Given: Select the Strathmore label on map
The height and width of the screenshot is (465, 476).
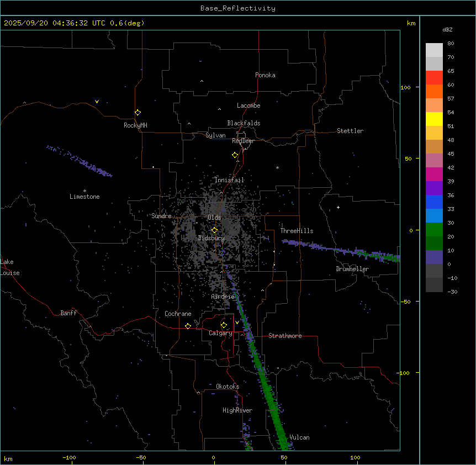Looking at the screenshot, I should point(285,336).
